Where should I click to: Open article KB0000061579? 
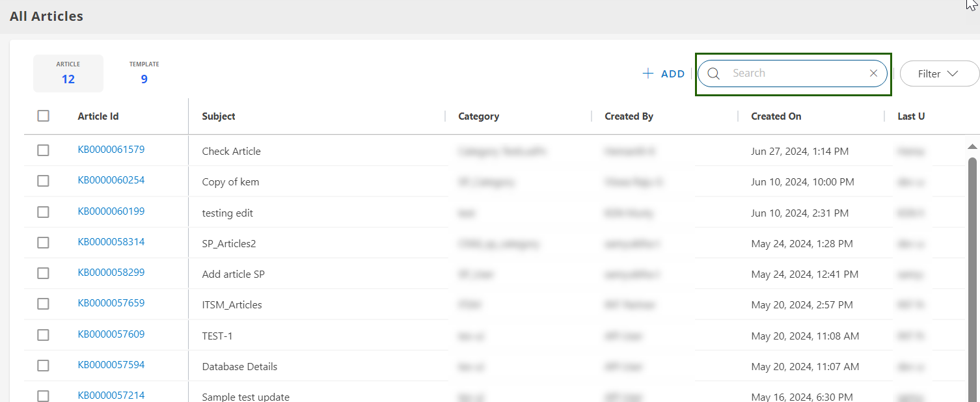click(x=111, y=150)
